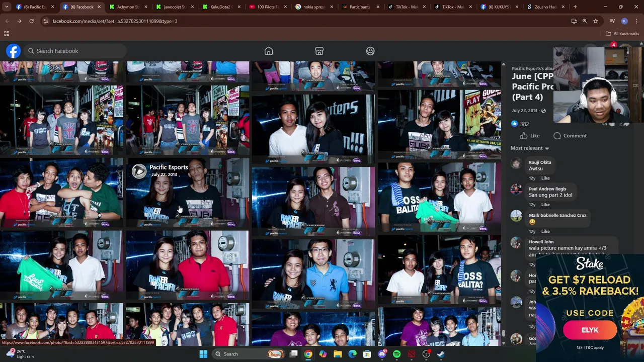644x362 pixels.
Task: Switch to the 100 Pilots YouTube tab
Action: (x=268, y=7)
